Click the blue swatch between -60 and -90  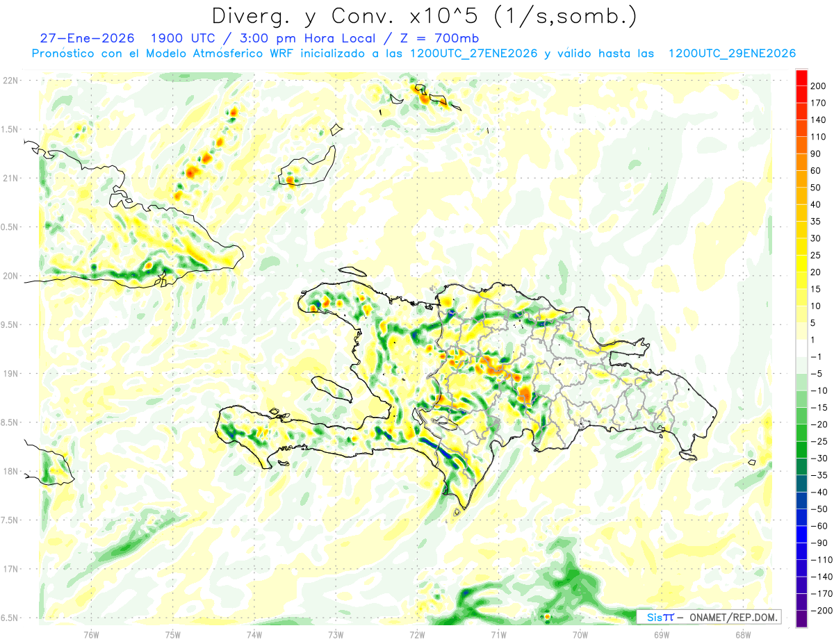tap(801, 534)
